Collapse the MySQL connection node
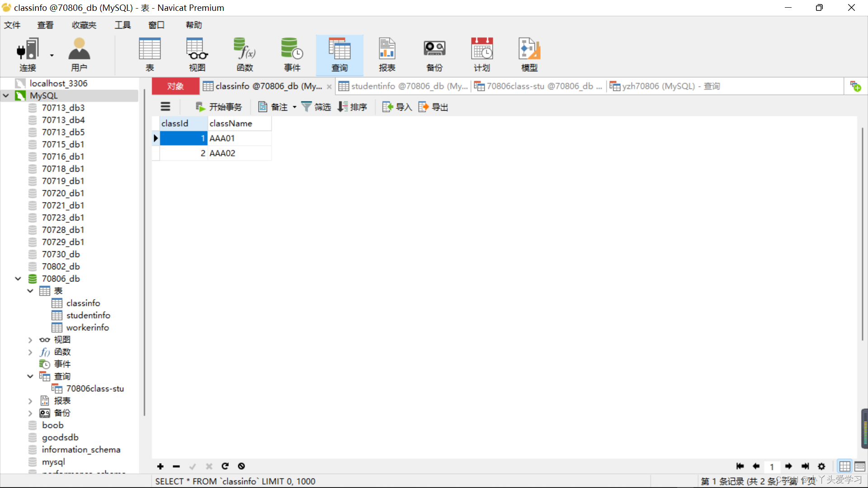 pos(6,96)
